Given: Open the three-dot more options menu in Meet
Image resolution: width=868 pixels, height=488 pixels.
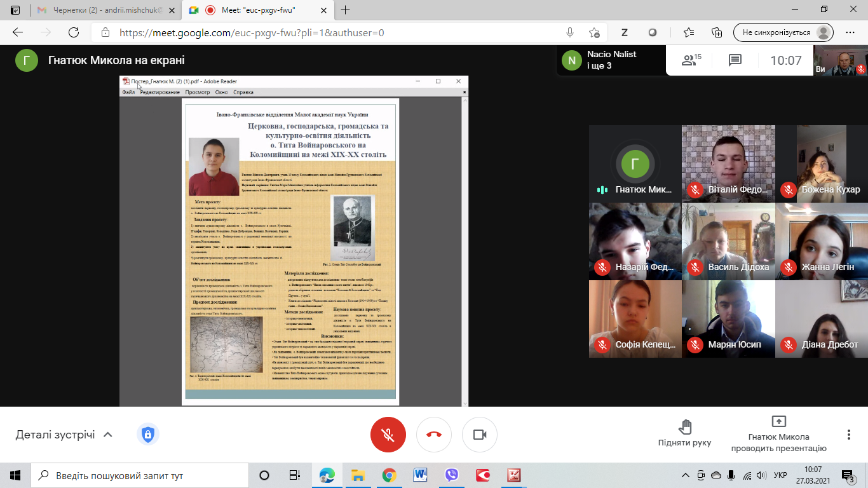Looking at the screenshot, I should click(848, 435).
